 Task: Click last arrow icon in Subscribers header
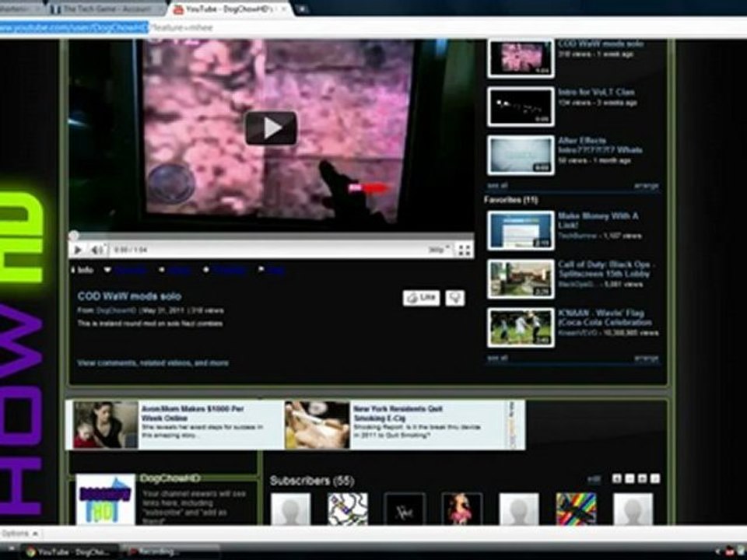(x=655, y=478)
